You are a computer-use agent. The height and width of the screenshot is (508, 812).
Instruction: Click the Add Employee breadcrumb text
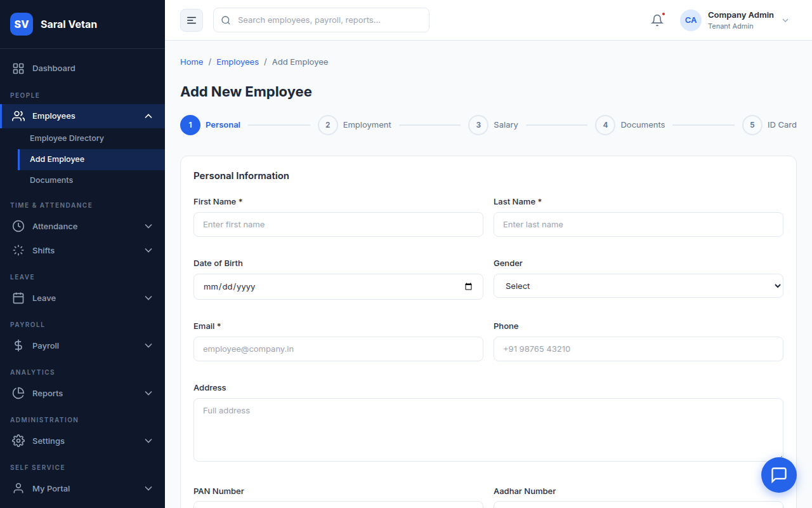tap(300, 62)
